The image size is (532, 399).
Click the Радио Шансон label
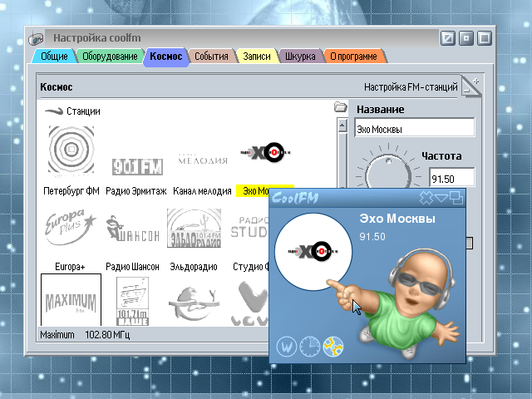coord(132,267)
